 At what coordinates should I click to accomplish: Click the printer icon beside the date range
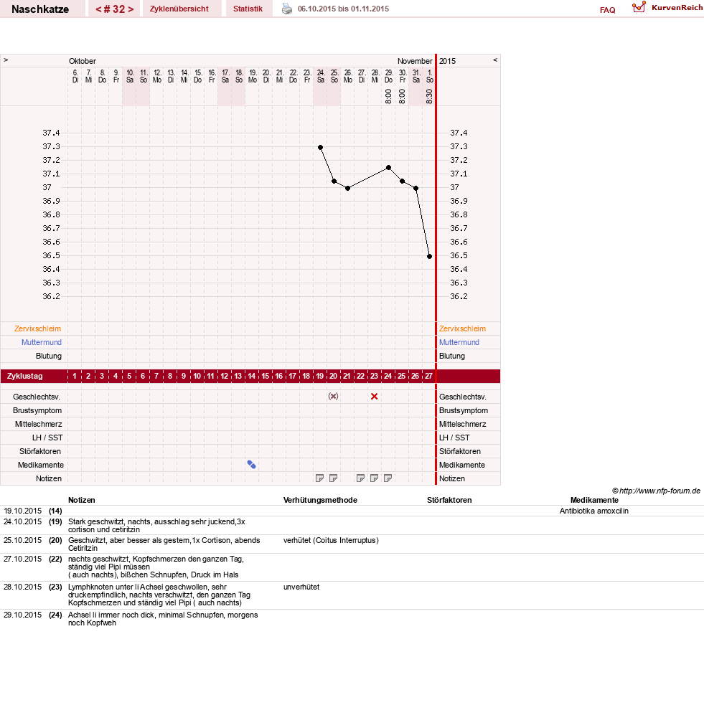coord(287,9)
